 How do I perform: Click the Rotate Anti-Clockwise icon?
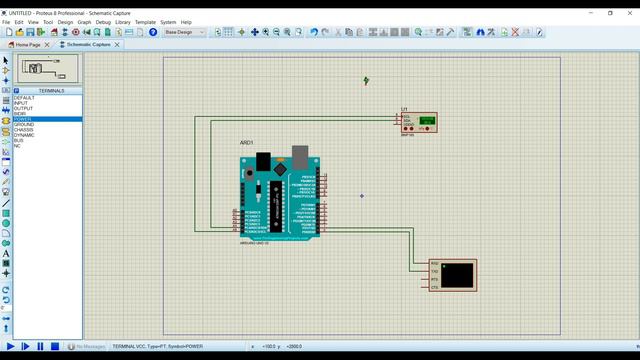[x=6, y=300]
